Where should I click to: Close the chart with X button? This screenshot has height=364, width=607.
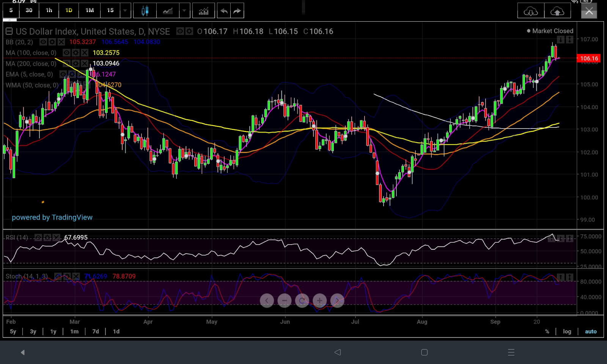coord(589,11)
